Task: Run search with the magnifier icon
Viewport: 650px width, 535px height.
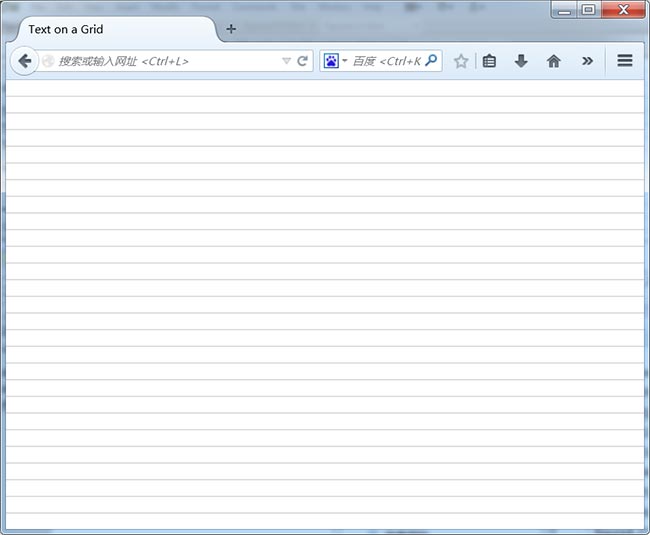Action: click(x=431, y=61)
